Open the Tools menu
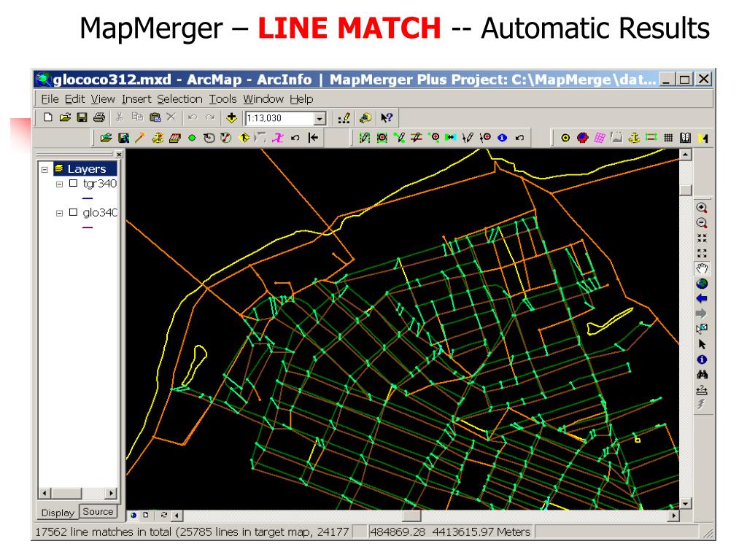747x560 pixels. pos(222,99)
